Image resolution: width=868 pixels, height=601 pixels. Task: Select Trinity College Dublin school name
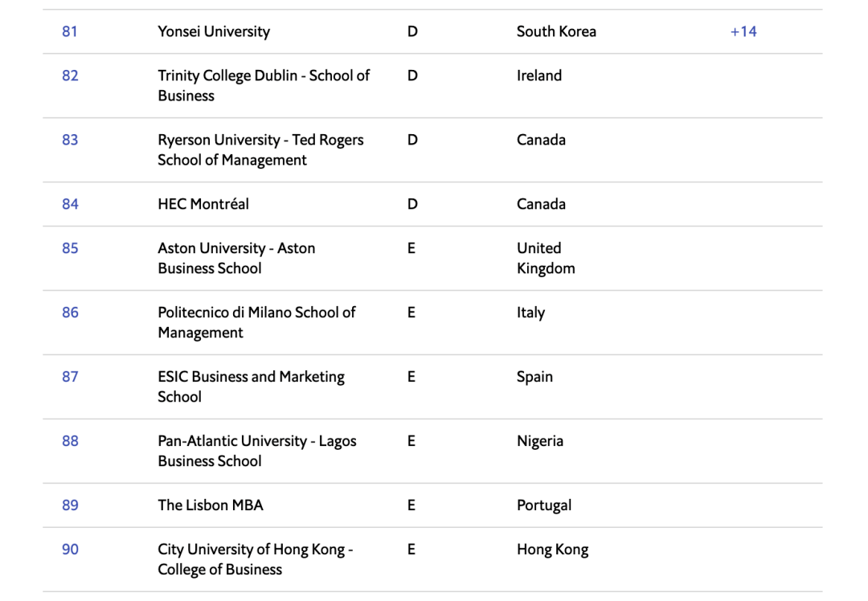pyautogui.click(x=264, y=85)
